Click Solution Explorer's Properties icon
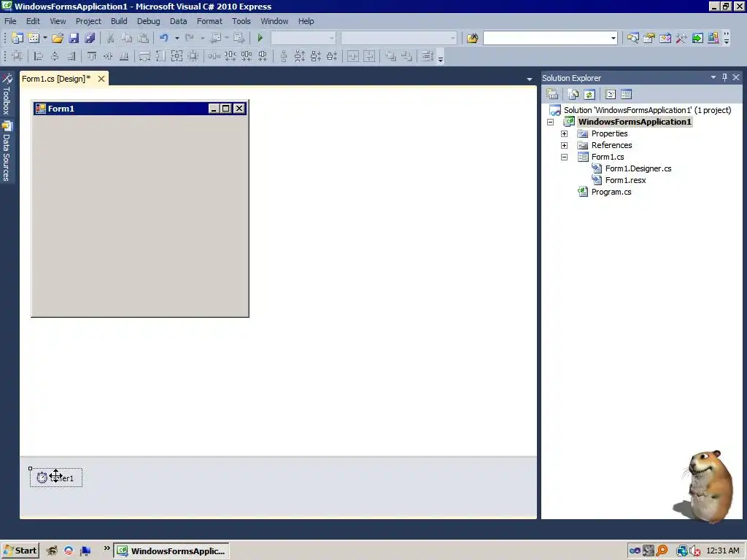Screen dimensions: 747x560 (552, 94)
